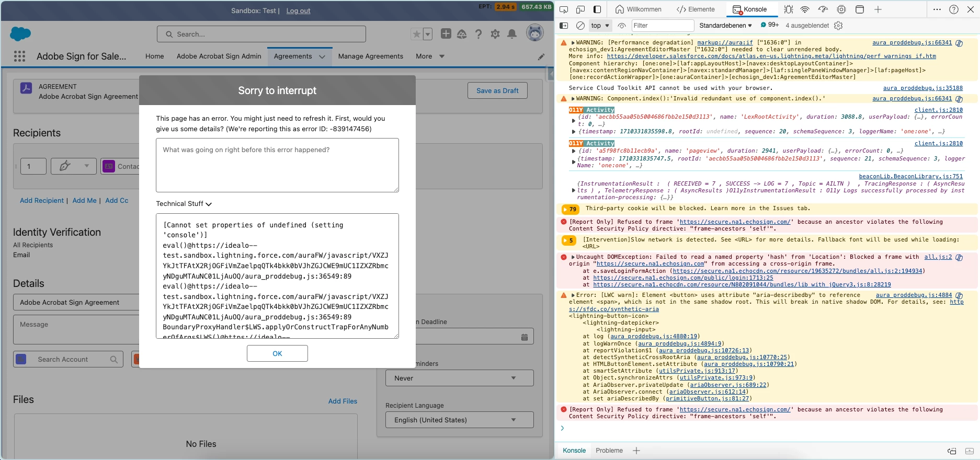Click the Signing Deadline calendar icon
980x460 pixels.
[x=525, y=338]
